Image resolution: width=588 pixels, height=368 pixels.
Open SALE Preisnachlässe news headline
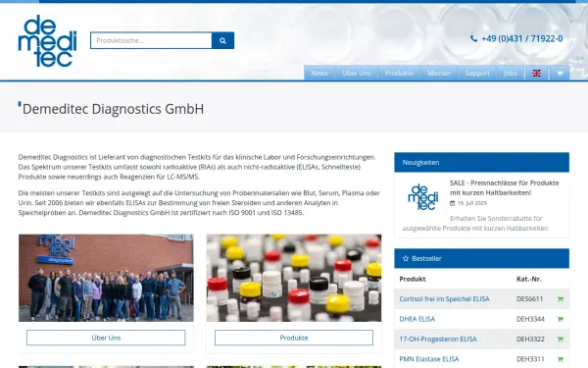click(x=504, y=187)
